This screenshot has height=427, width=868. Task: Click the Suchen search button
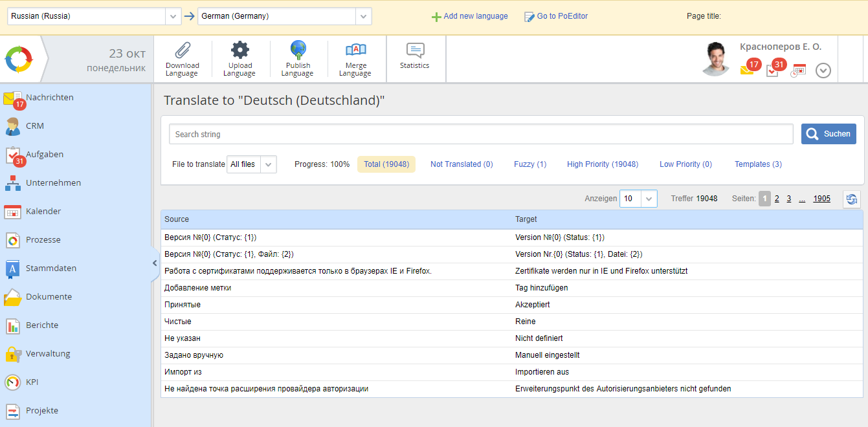829,134
